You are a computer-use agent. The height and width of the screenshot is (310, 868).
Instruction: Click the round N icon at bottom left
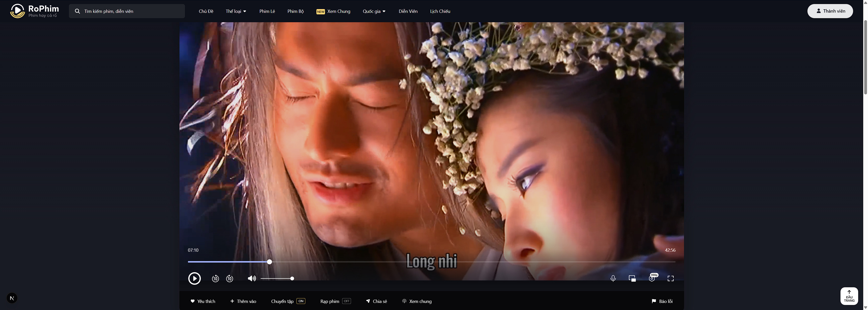tap(12, 298)
